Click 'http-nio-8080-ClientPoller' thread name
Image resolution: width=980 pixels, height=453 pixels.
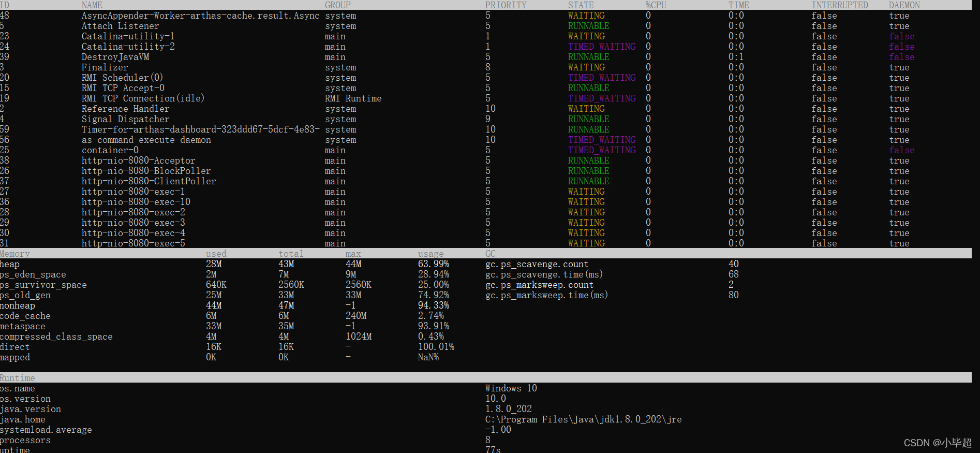pyautogui.click(x=149, y=181)
